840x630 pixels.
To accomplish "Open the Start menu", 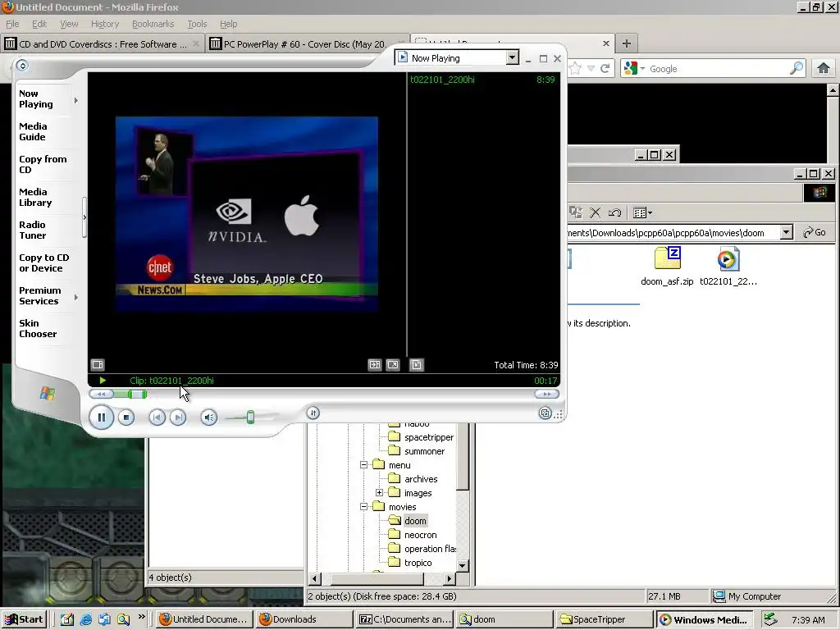I will (24, 619).
